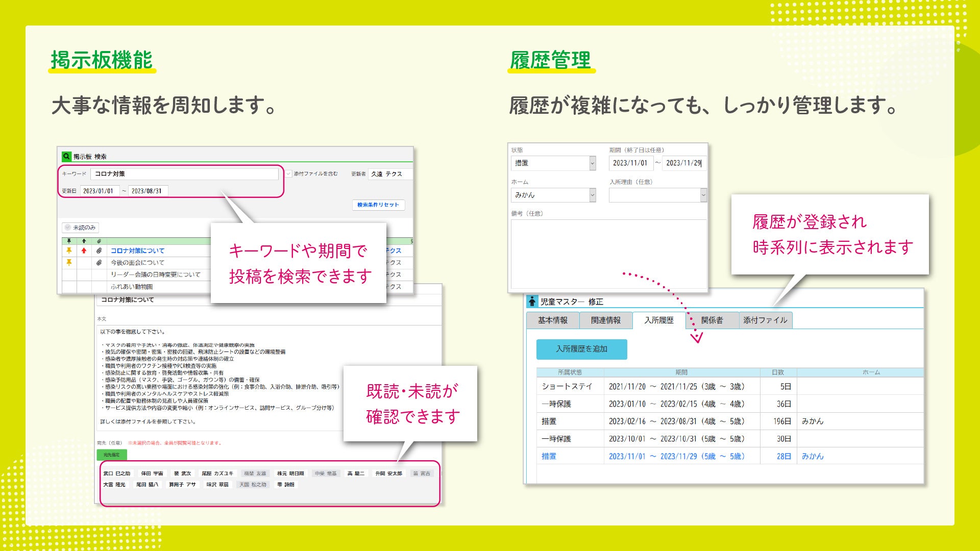Click paperclip icon on 今後の面会について row

tap(99, 263)
